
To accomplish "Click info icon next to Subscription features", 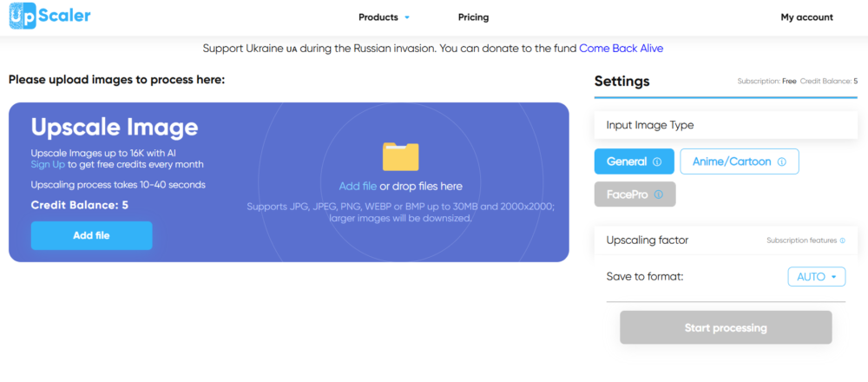I will pyautogui.click(x=843, y=240).
